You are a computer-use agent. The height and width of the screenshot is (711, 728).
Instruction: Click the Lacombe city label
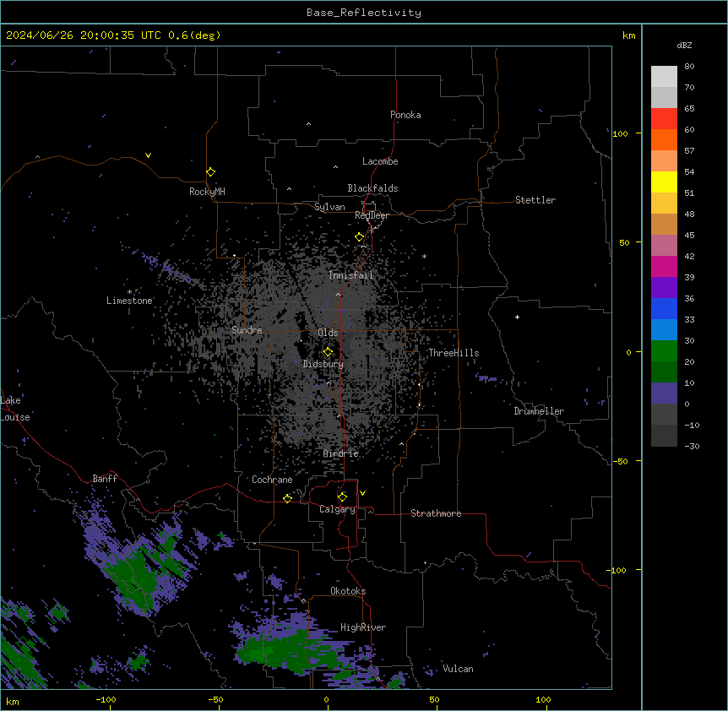pyautogui.click(x=380, y=161)
